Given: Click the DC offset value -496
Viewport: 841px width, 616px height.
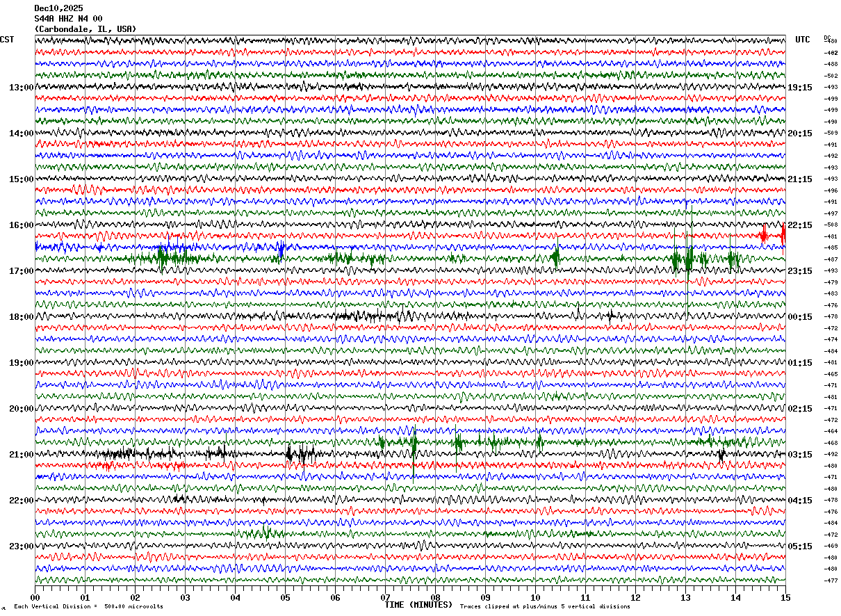Looking at the screenshot, I should [x=831, y=191].
